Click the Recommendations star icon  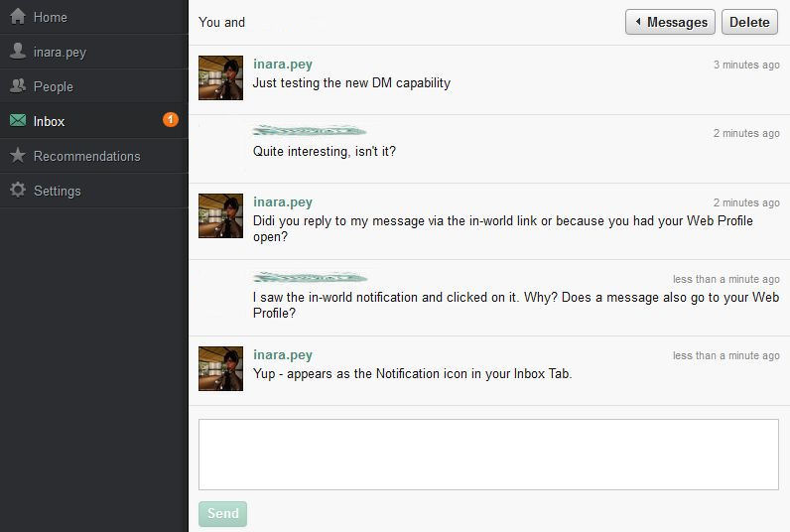17,156
